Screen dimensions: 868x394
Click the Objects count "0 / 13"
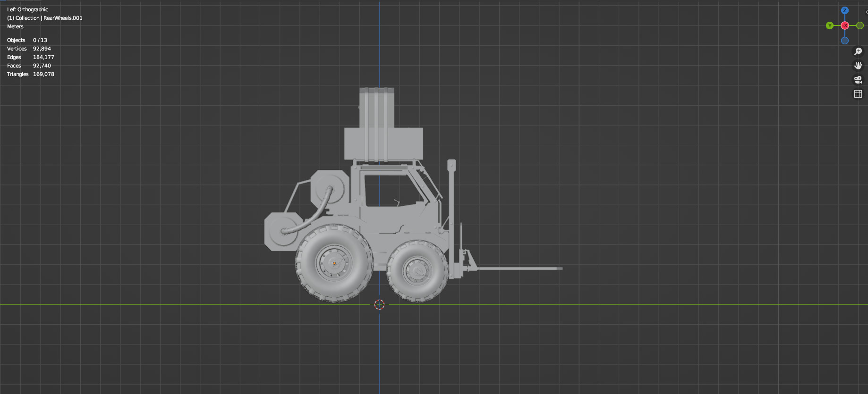(40, 40)
